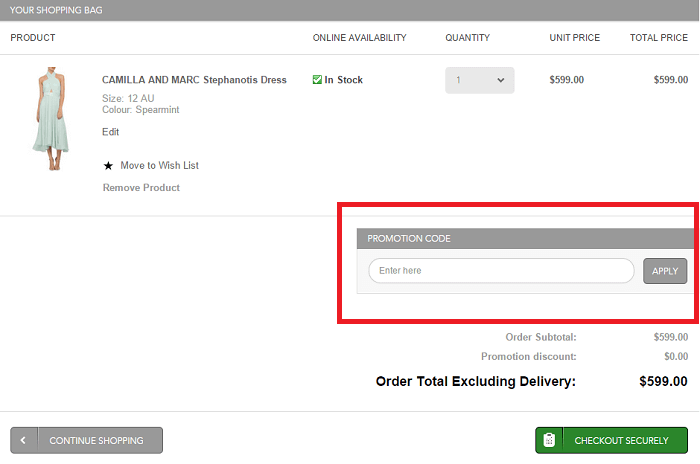Click the Promotion discount $0.00 value

[676, 356]
